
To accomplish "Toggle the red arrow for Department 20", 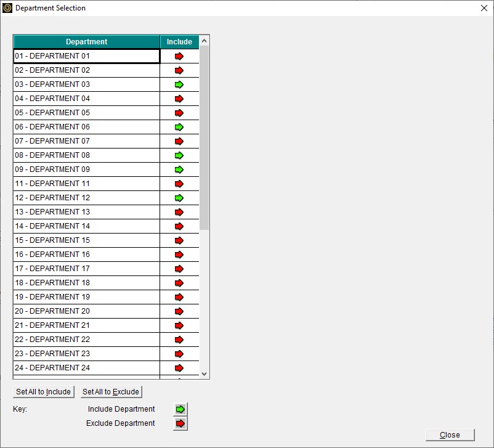I will click(x=179, y=311).
